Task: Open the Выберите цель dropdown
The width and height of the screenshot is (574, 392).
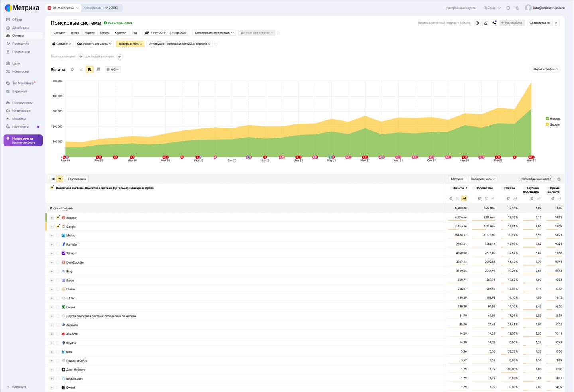Action: coord(483,179)
